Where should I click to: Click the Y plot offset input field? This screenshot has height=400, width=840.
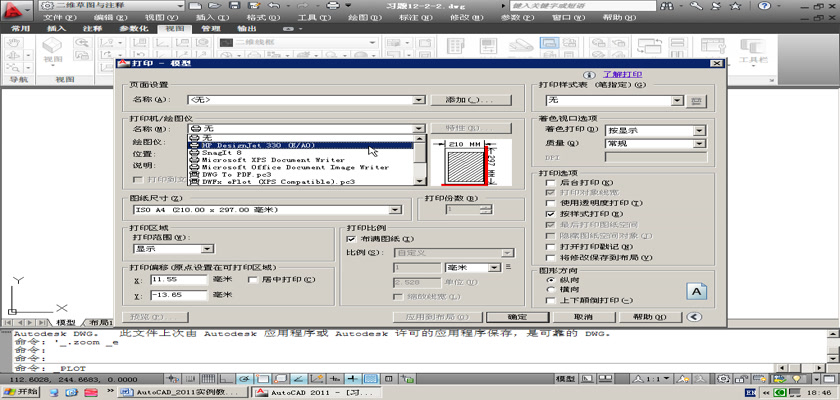point(178,295)
